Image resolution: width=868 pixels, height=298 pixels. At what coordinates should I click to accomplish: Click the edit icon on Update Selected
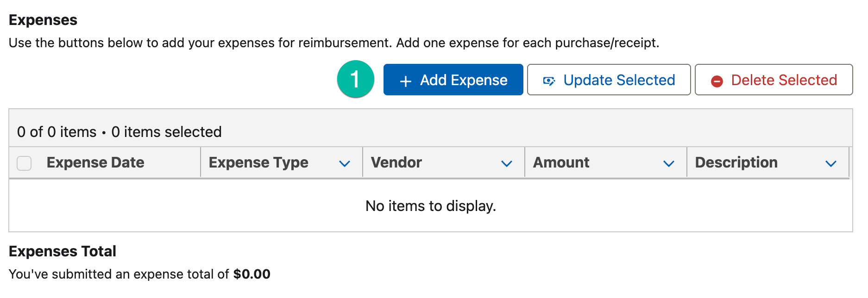(549, 81)
